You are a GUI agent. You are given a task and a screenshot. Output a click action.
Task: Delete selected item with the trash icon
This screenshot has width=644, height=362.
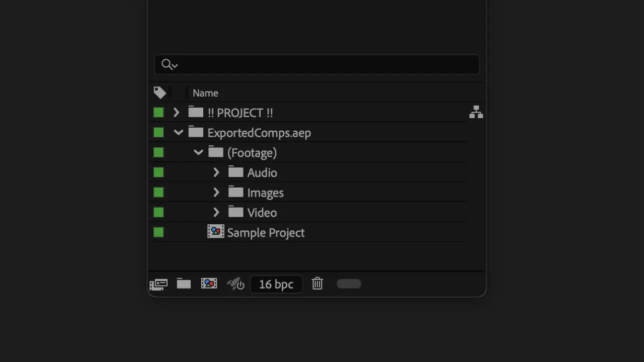(x=317, y=284)
